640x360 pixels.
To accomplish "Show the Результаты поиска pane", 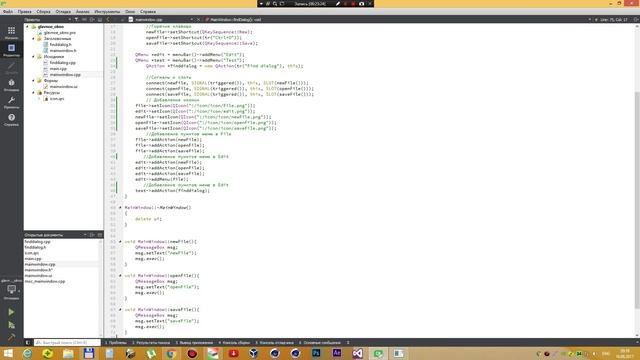I will pyautogui.click(x=151, y=343).
